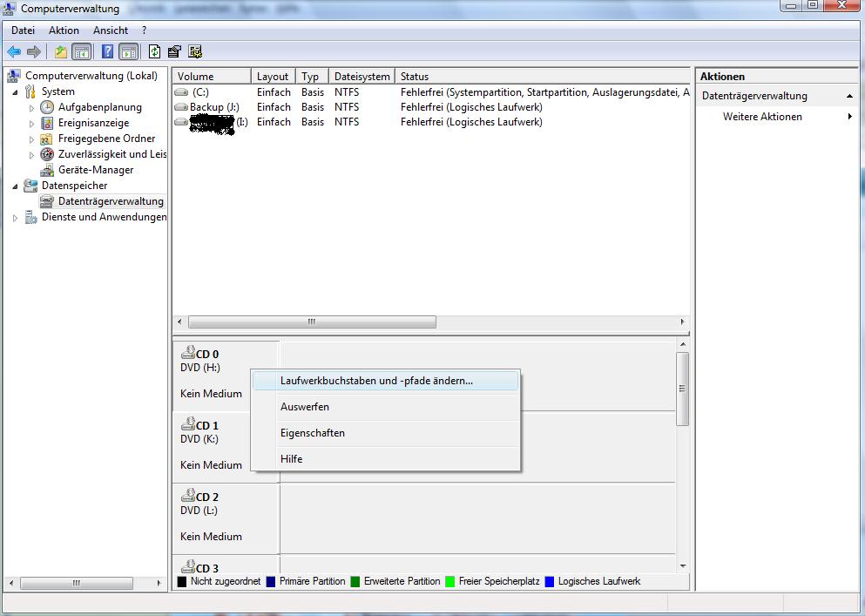Image resolution: width=865 pixels, height=616 pixels.
Task: Click the Up one level folder icon
Action: click(61, 52)
